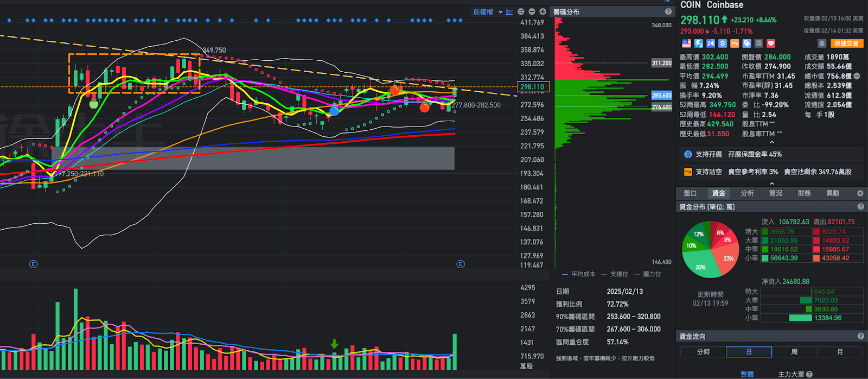Click the chart axis settings icon
This screenshot has height=379, width=868.
coord(509,11)
